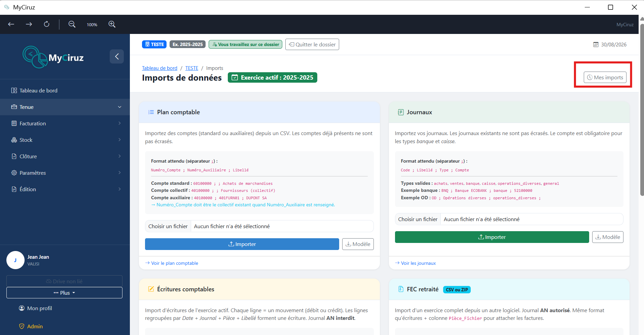
Task: Click the blue Importer button for Plan comptable
Action: point(242,244)
